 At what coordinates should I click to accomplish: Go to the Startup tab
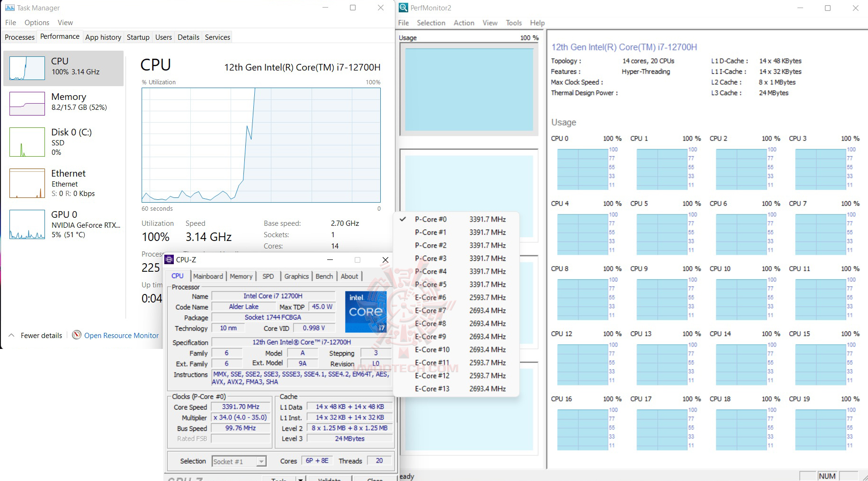click(138, 37)
